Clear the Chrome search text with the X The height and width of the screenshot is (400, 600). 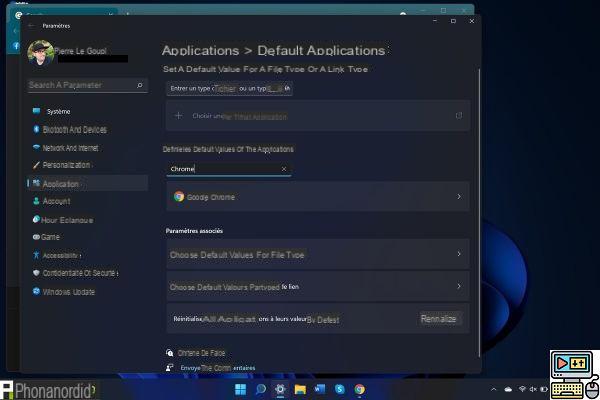click(284, 169)
